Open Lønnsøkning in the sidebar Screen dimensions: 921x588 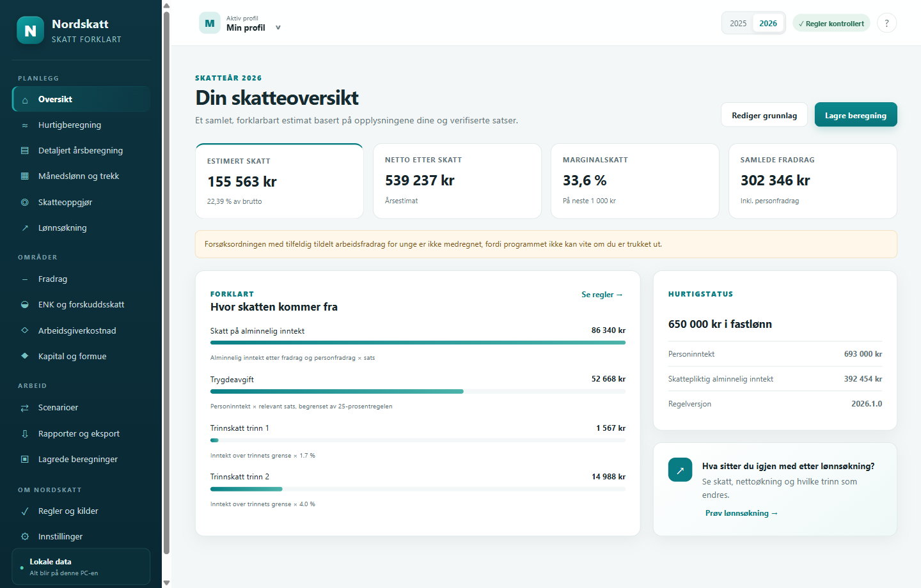[81, 228]
